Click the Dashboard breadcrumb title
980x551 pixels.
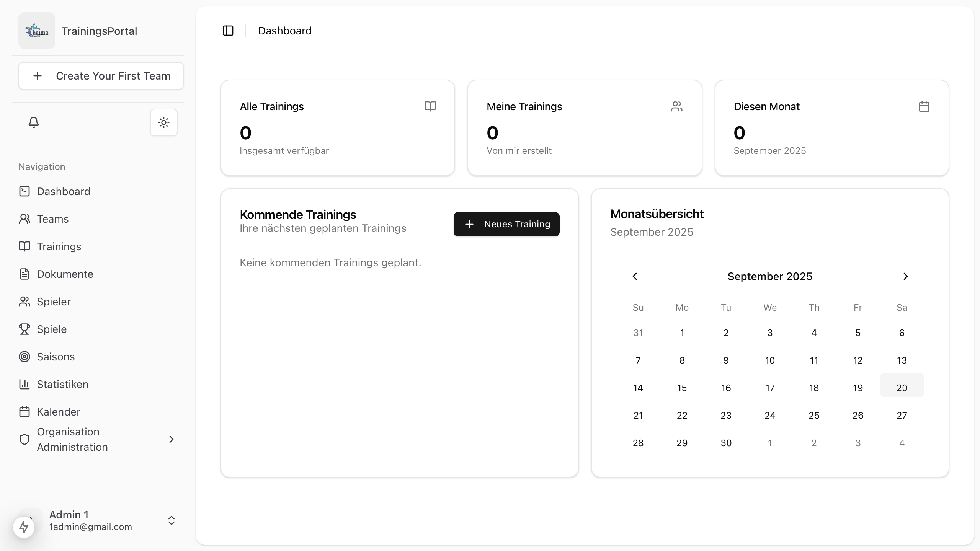click(x=285, y=31)
